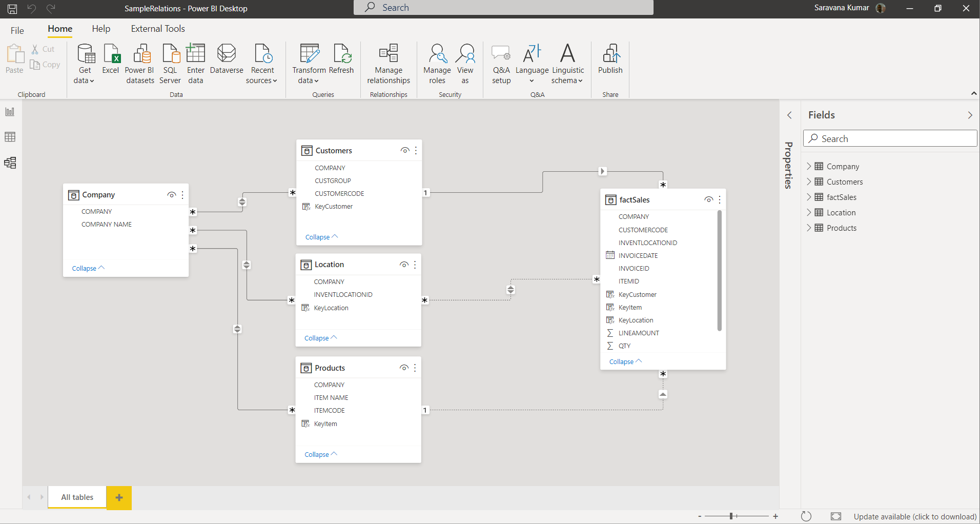Click the factSales table vertical scrollbar
The width and height of the screenshot is (980, 524).
coord(720,270)
